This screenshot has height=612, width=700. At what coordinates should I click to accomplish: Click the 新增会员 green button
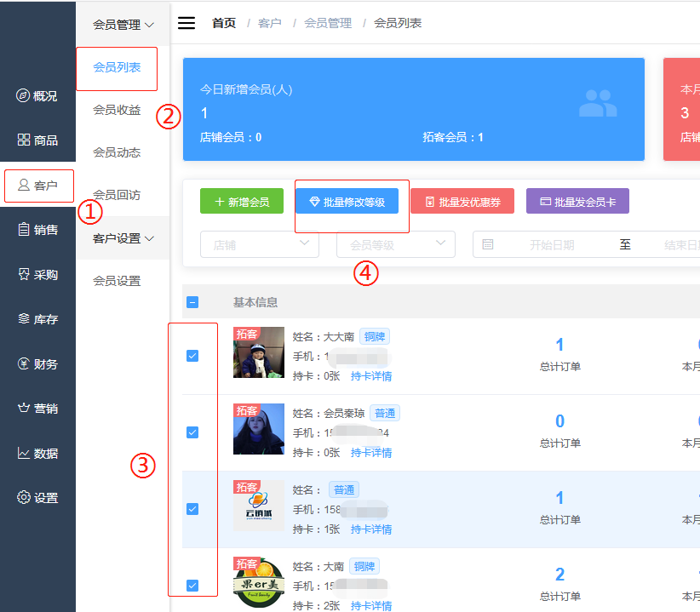[242, 201]
